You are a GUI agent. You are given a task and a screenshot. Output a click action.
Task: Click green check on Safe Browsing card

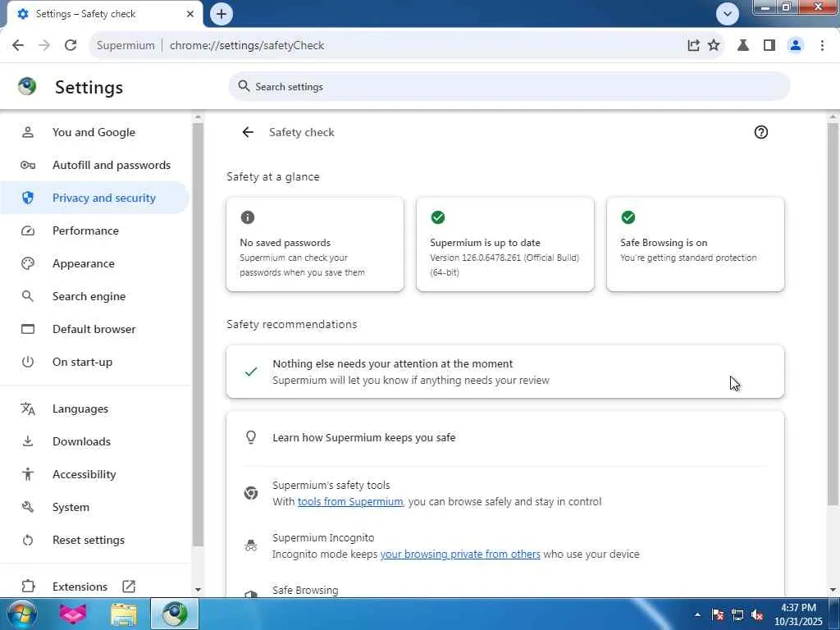click(628, 217)
